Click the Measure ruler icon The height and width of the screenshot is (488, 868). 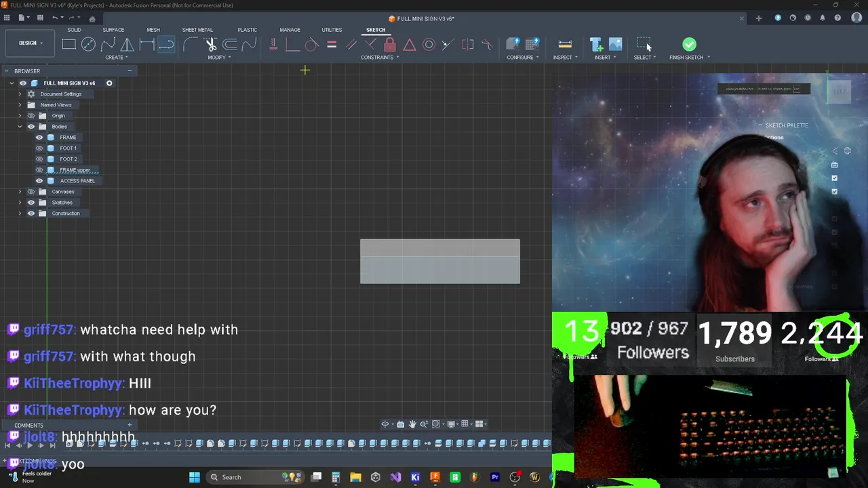click(565, 45)
